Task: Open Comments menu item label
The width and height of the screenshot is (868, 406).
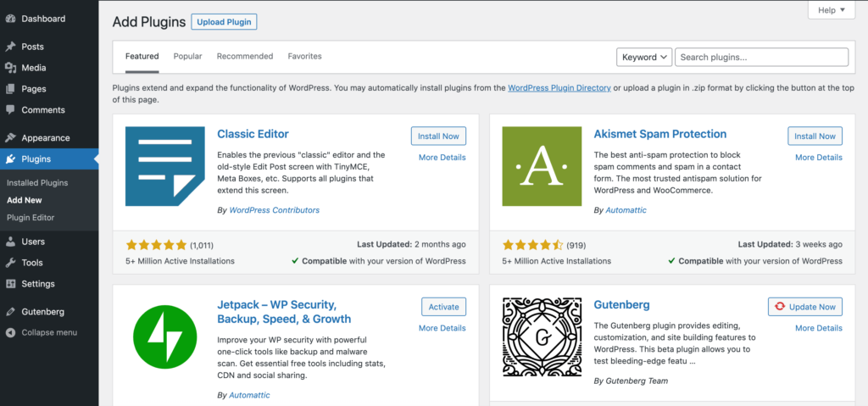Action: [x=43, y=109]
